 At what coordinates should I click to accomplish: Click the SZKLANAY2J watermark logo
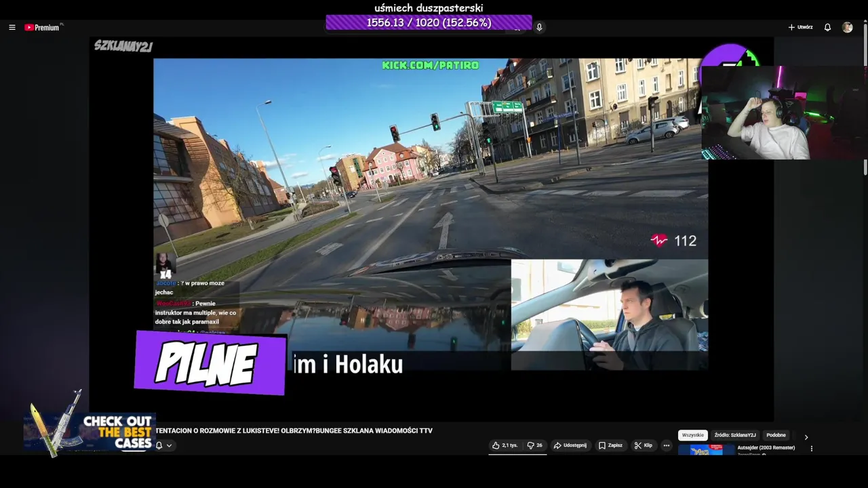[x=123, y=46]
